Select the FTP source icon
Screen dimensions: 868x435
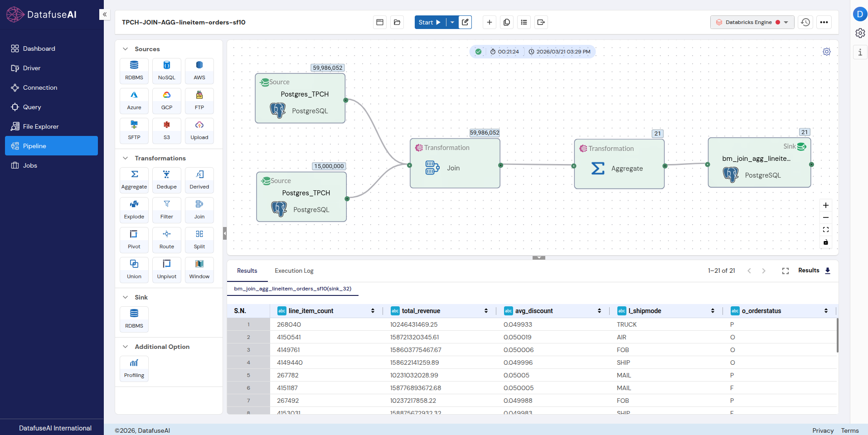(x=199, y=101)
